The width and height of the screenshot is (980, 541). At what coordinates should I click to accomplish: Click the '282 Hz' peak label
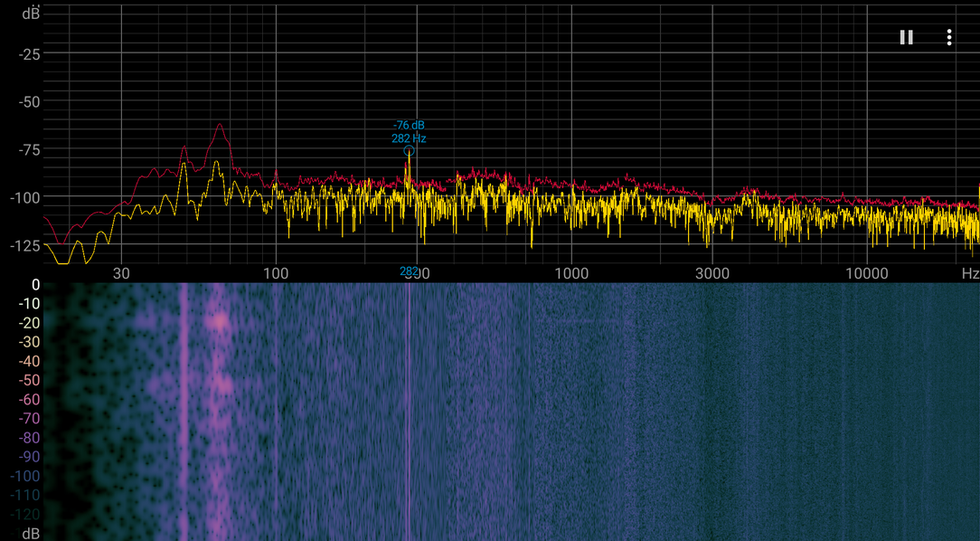(409, 138)
